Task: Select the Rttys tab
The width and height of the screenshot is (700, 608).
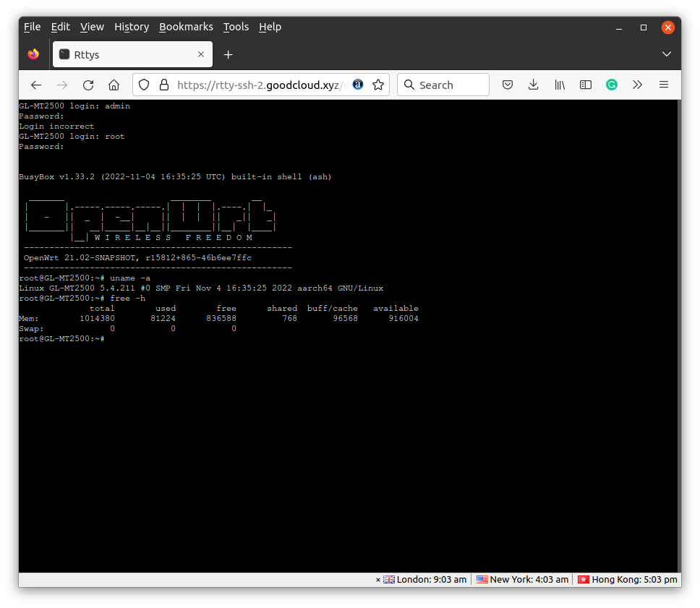Action: click(x=132, y=54)
